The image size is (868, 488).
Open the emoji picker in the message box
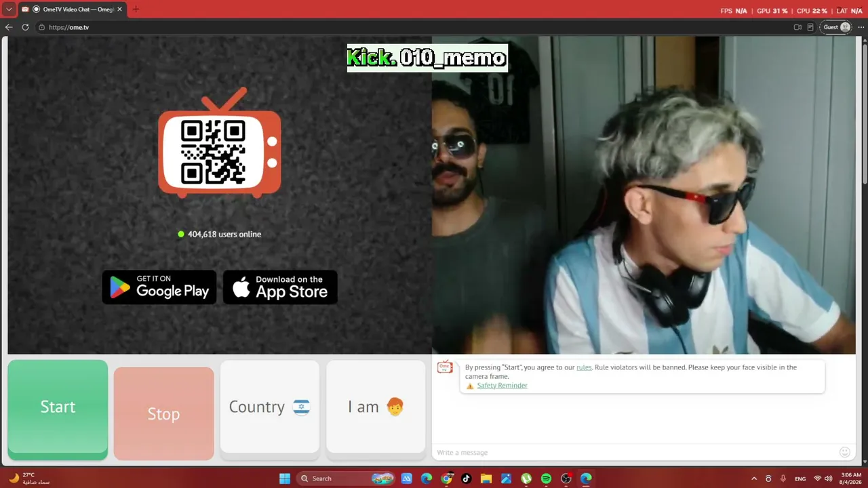click(x=844, y=452)
